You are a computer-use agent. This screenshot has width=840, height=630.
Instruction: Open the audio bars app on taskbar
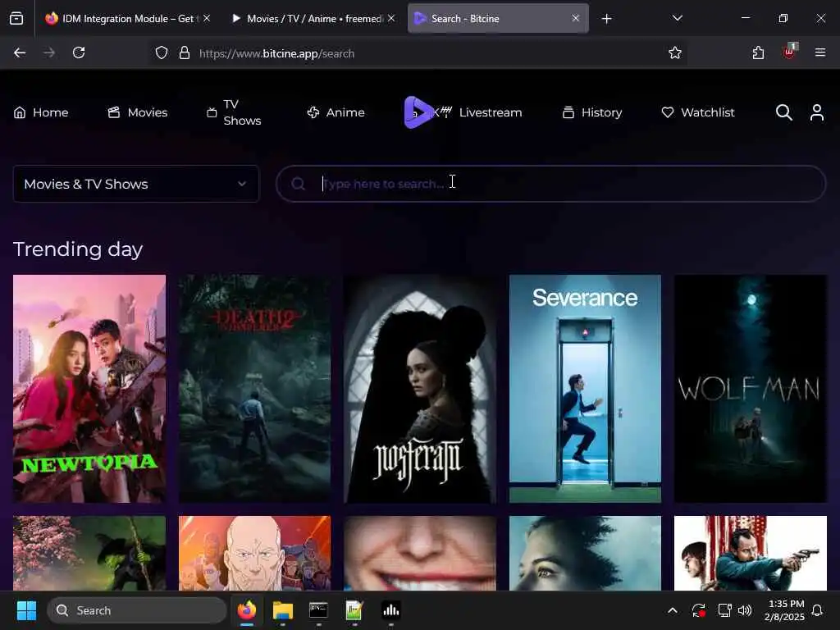point(390,610)
